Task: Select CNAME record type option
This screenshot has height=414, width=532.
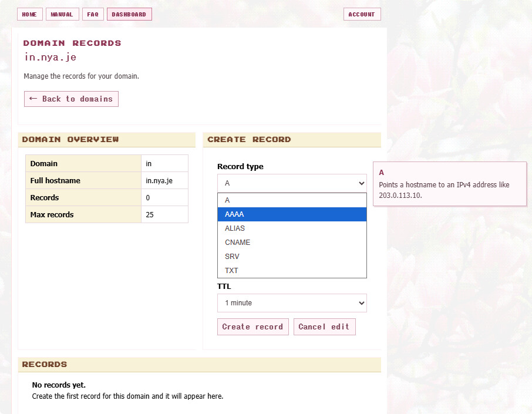Action: (x=292, y=243)
